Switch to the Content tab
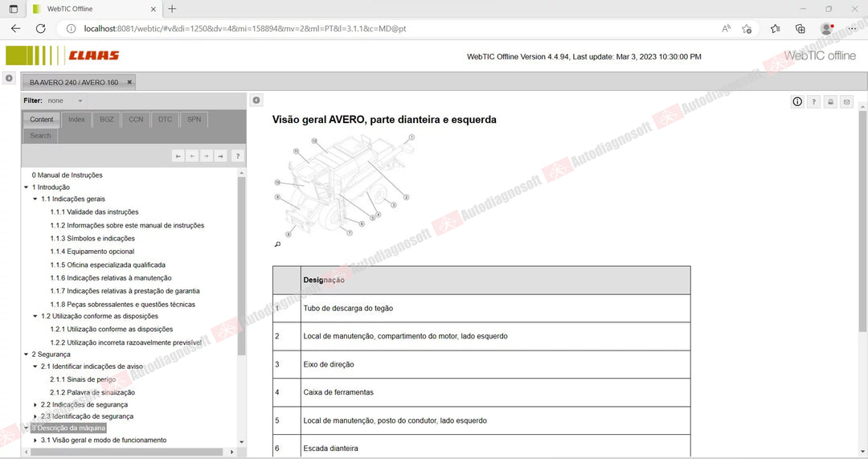This screenshot has width=868, height=459. [x=42, y=119]
